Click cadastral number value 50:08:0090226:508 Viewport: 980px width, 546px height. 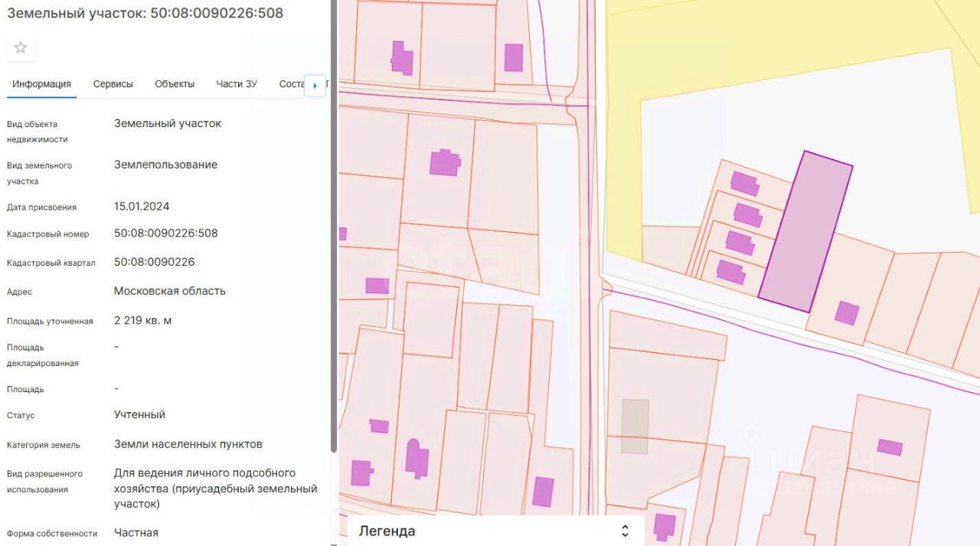tap(165, 233)
